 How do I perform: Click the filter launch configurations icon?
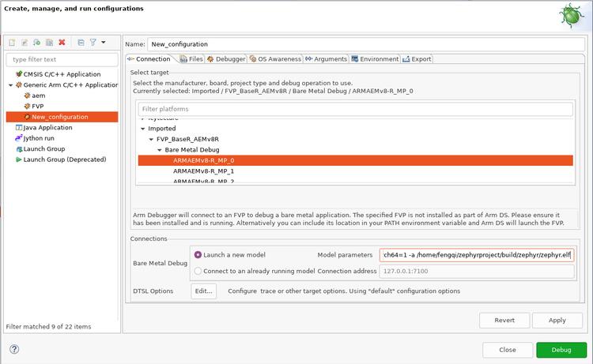click(93, 42)
